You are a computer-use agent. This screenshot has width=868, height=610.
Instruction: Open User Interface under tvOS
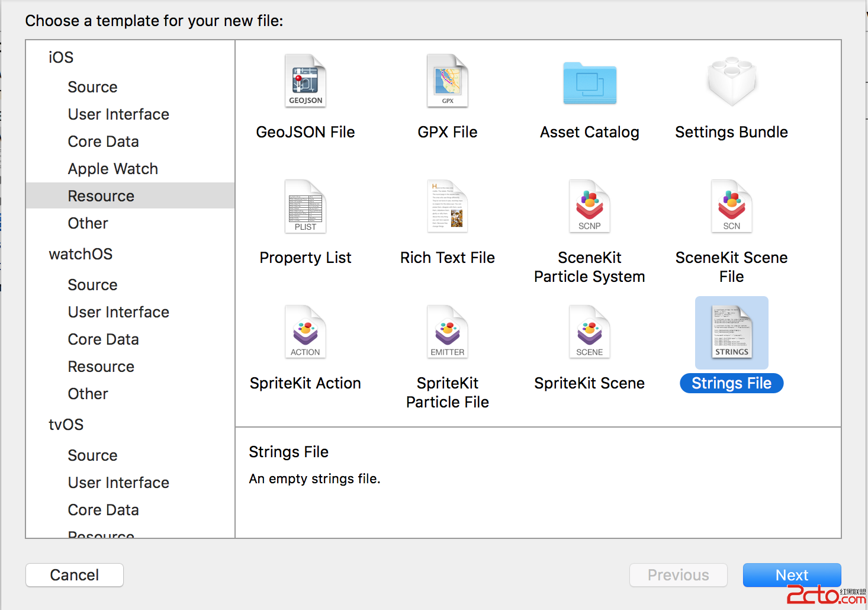(118, 483)
